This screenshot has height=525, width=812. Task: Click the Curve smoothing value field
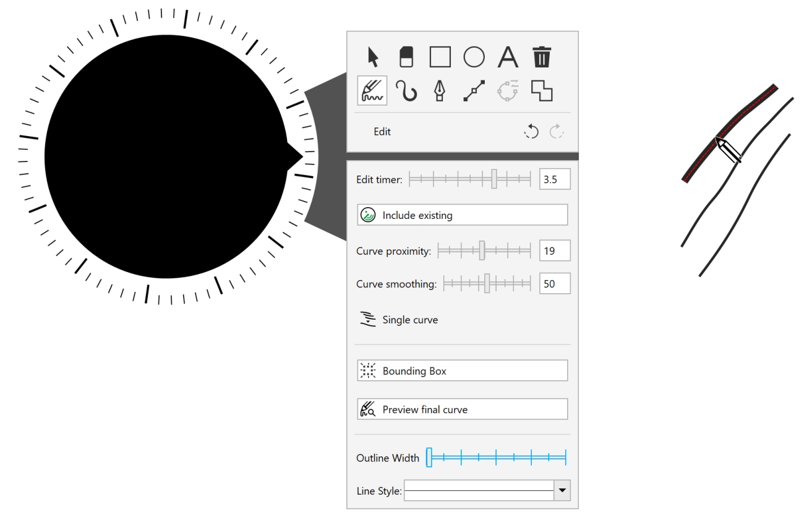554,284
